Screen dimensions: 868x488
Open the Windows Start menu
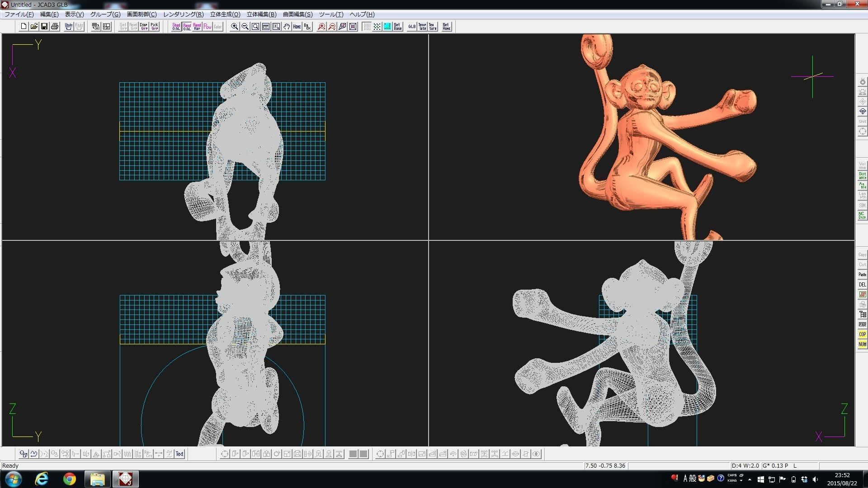(x=13, y=479)
